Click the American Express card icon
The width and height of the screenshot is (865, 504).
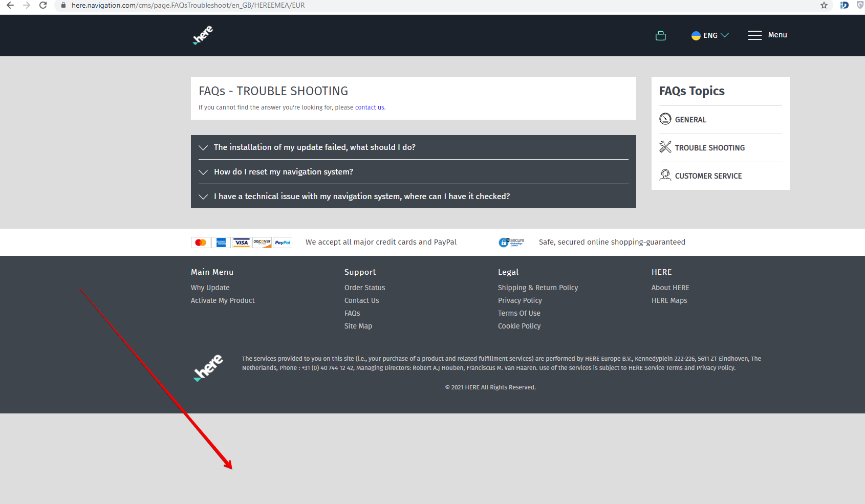pos(221,243)
